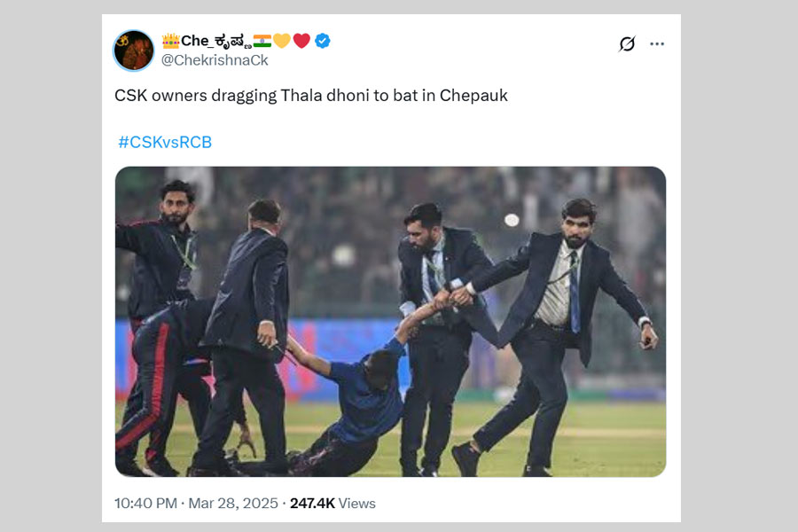Viewport: 798px width, 532px height.
Task: Click the tweet text about CSK owners
Action: point(310,96)
